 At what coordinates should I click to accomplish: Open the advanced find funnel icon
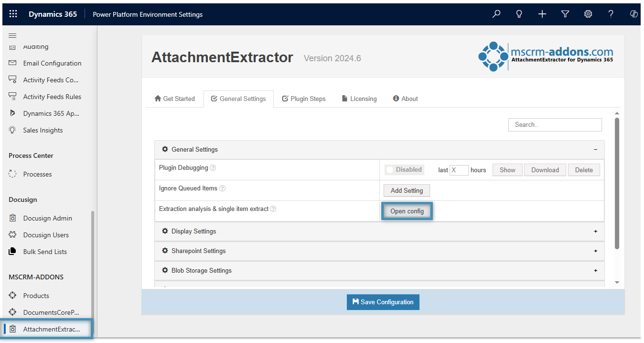[565, 14]
